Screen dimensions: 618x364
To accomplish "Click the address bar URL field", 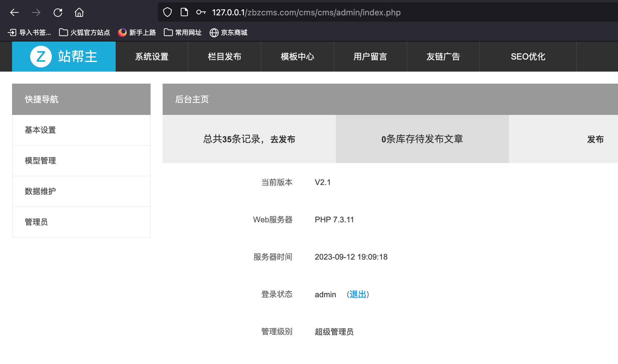I will coord(306,12).
